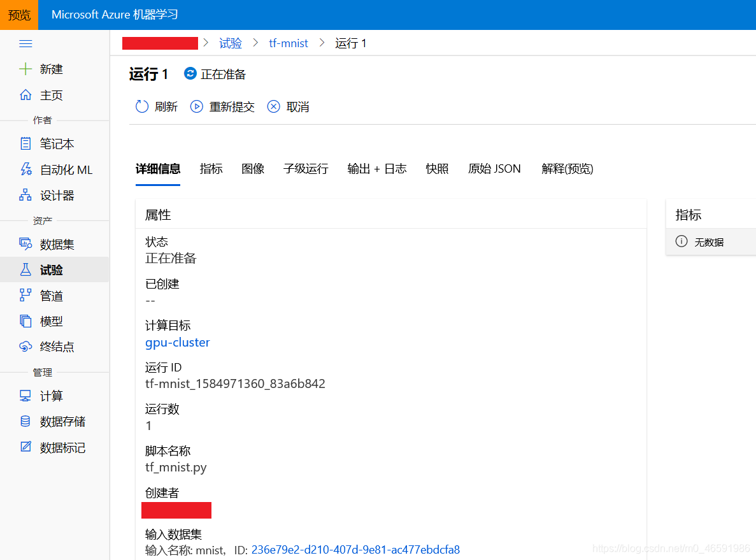Open 自动化 ML in the sidebar
The height and width of the screenshot is (560, 756).
[66, 170]
